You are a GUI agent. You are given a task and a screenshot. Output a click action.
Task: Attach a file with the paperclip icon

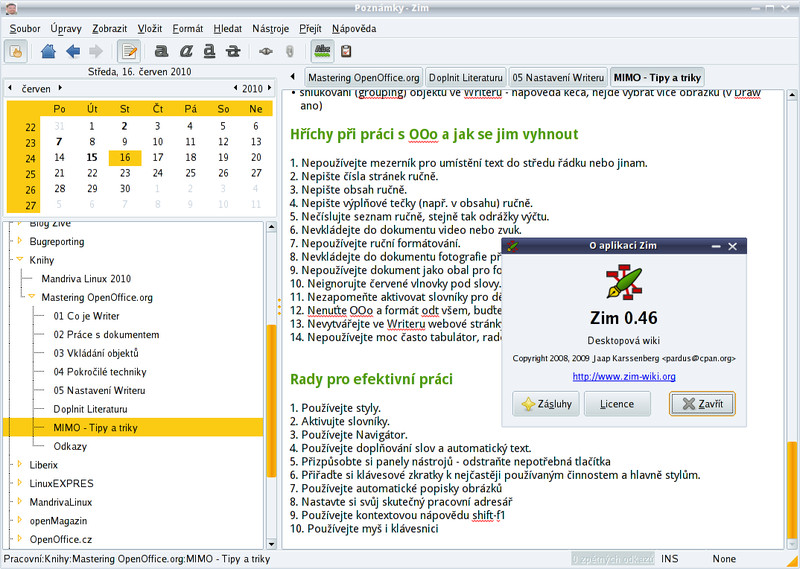(290, 51)
